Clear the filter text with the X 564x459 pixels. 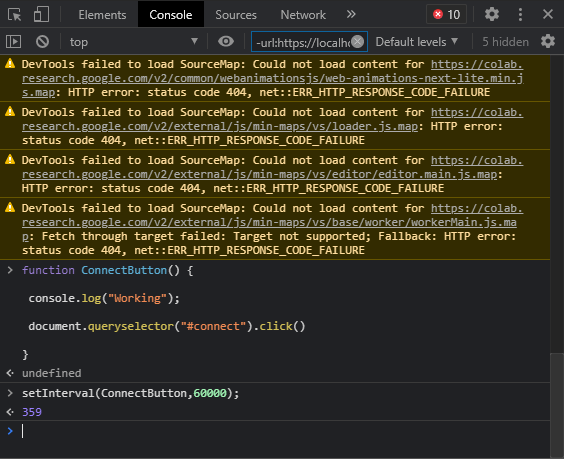pyautogui.click(x=358, y=42)
